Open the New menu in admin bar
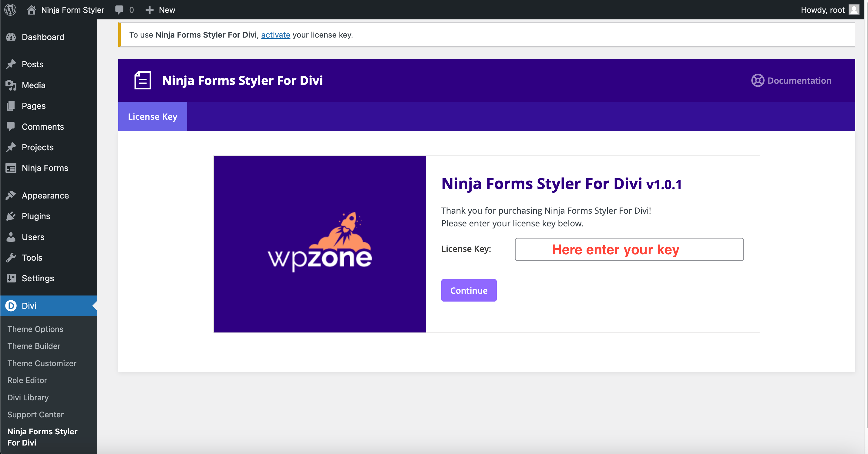 tap(160, 10)
